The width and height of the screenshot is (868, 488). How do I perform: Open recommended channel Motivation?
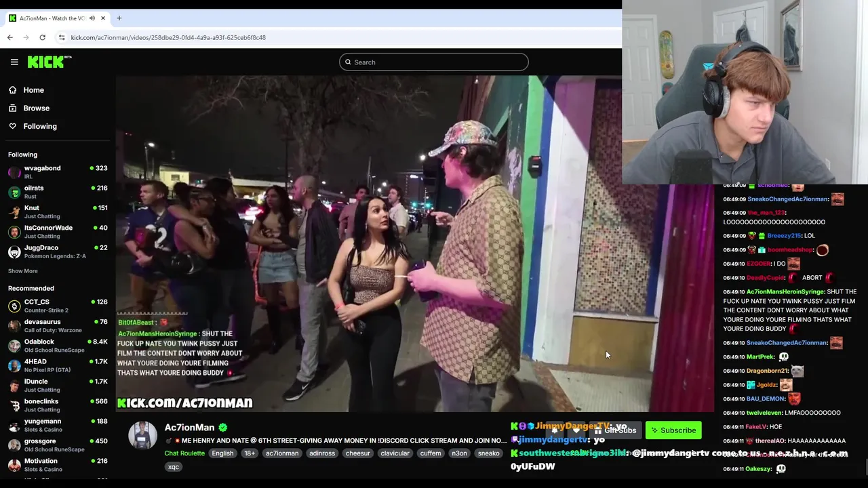click(x=58, y=465)
